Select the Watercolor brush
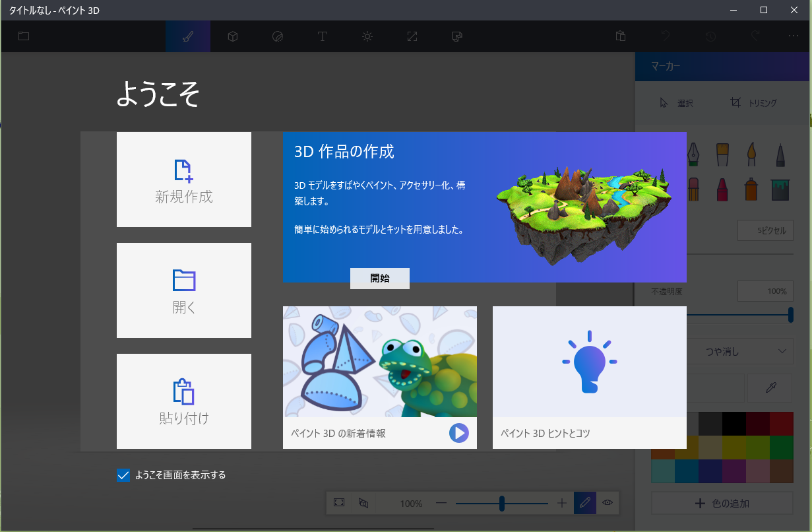This screenshot has height=532, width=812. (751, 154)
